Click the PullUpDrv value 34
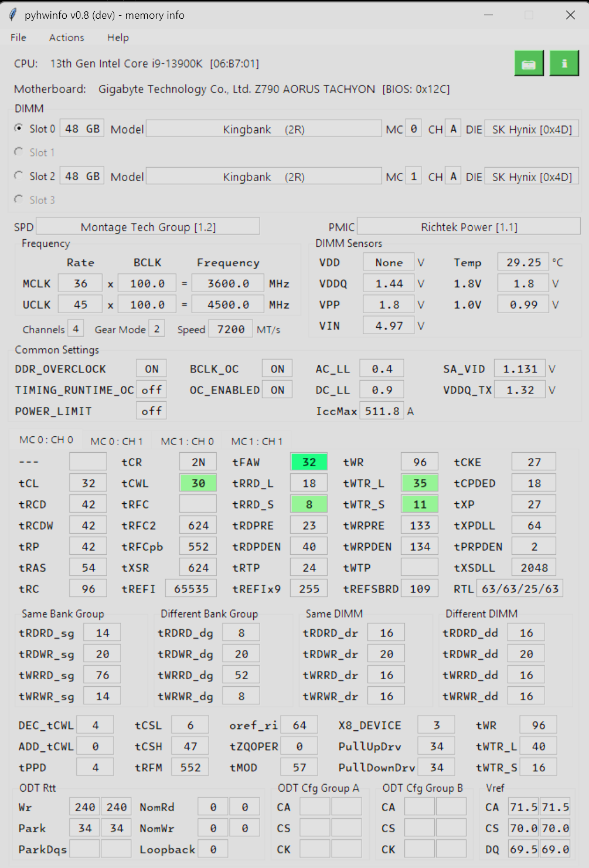Viewport: 589px width, 868px height. tap(437, 747)
